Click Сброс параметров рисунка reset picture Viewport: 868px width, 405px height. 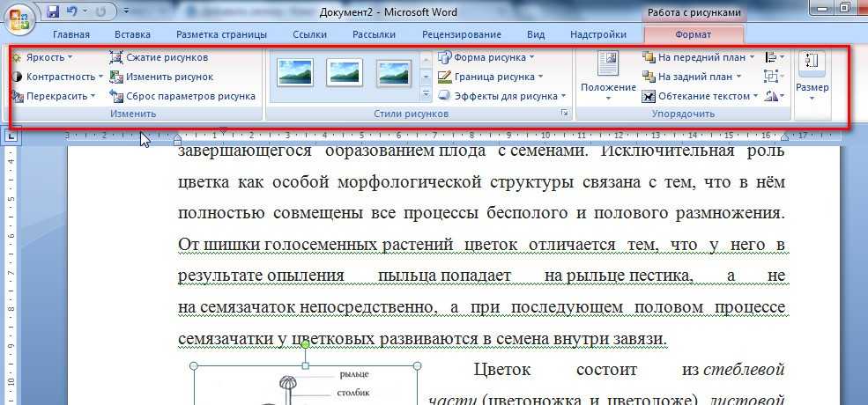(x=182, y=96)
